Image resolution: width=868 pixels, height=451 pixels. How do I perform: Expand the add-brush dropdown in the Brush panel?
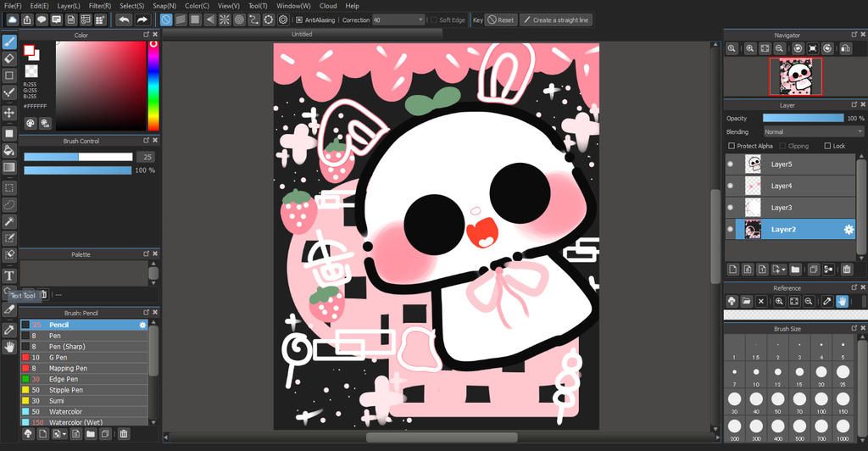(x=64, y=434)
